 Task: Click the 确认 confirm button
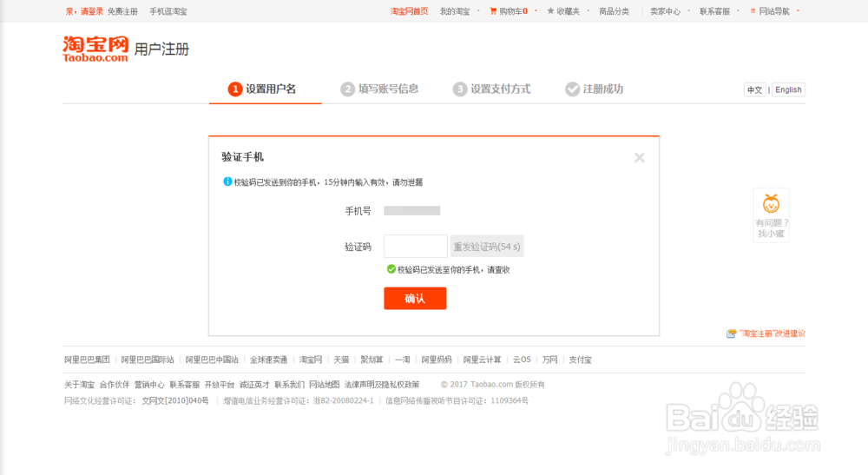coord(415,299)
